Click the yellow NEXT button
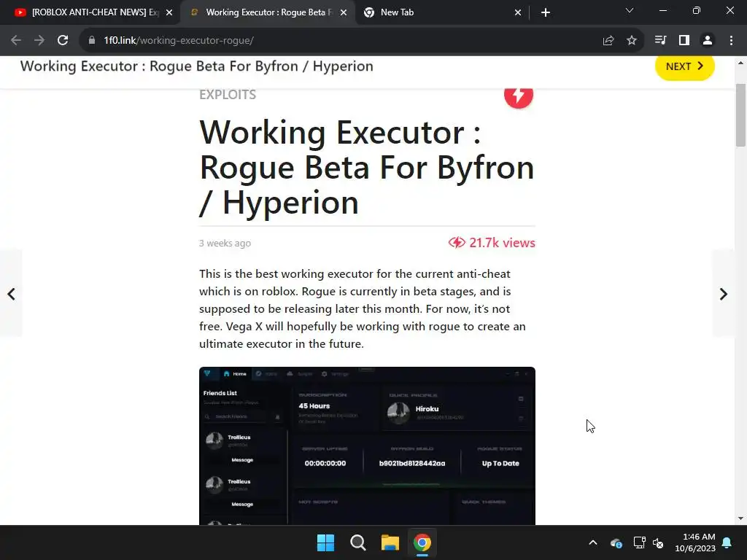 684,66
